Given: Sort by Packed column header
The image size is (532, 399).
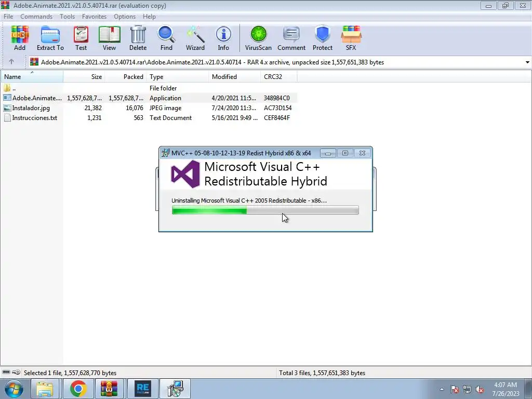Looking at the screenshot, I should coord(126,77).
